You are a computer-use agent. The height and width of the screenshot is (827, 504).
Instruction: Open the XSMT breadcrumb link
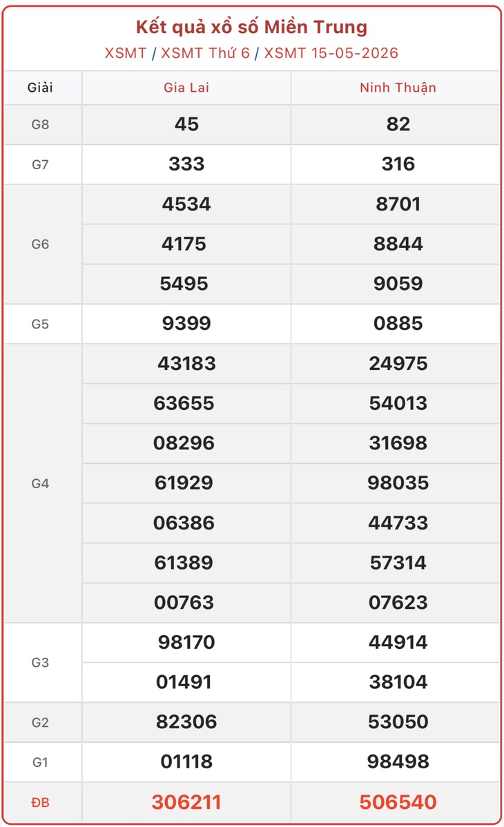pyautogui.click(x=126, y=53)
